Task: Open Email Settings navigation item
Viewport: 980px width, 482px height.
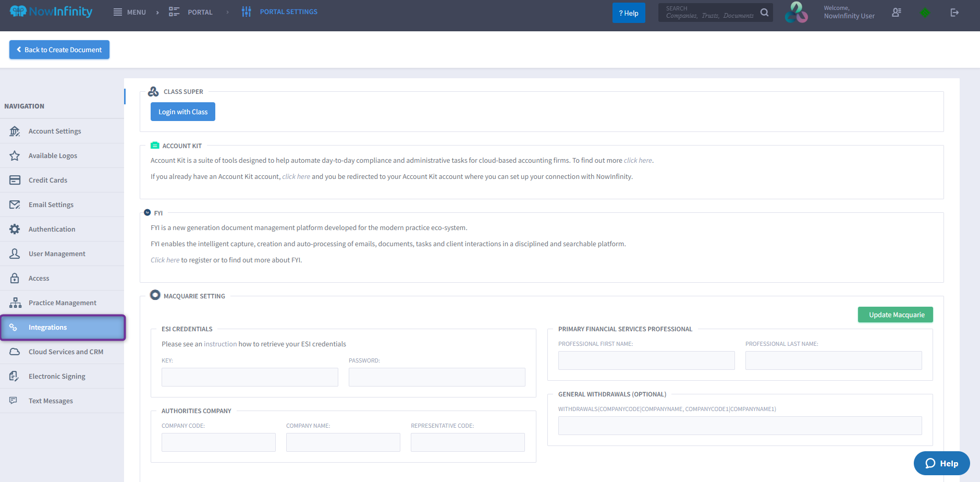Action: tap(62, 204)
